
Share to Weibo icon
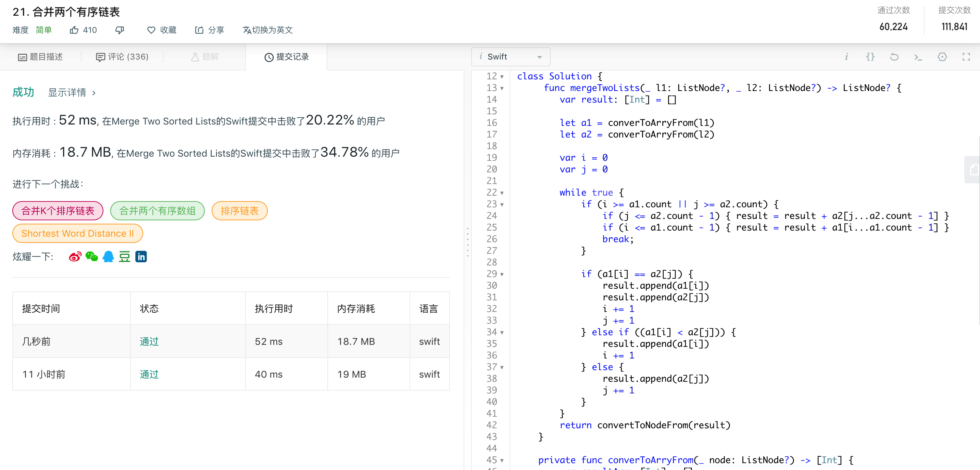coord(75,257)
